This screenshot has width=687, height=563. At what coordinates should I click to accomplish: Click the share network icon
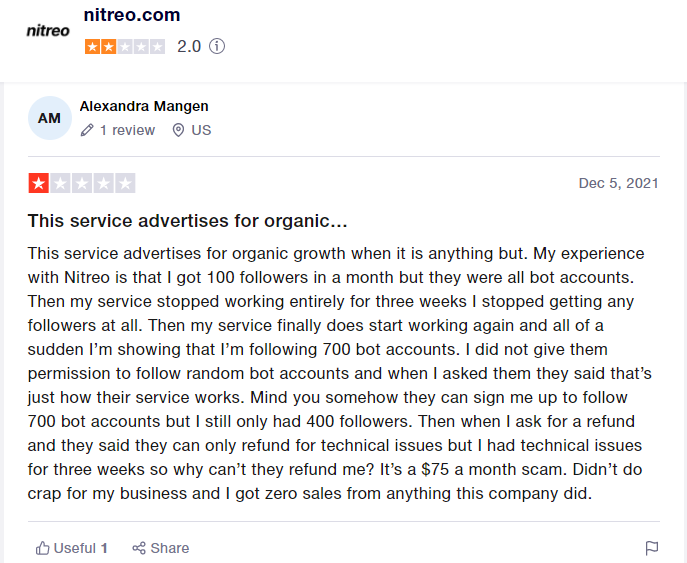pyautogui.click(x=139, y=548)
